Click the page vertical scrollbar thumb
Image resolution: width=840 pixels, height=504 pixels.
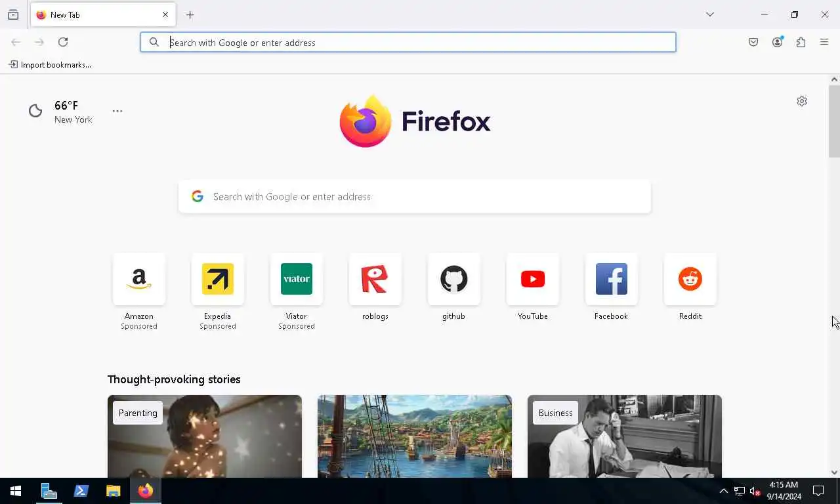pos(834,121)
